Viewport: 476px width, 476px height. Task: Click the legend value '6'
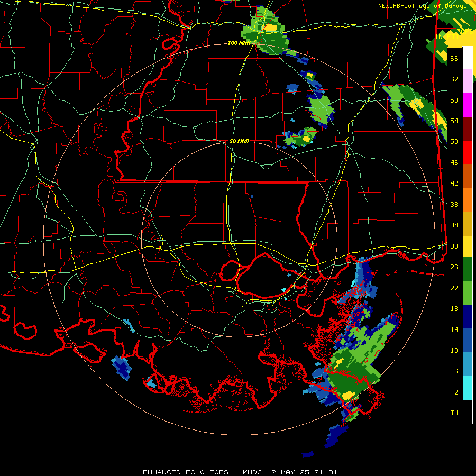coord(456,371)
